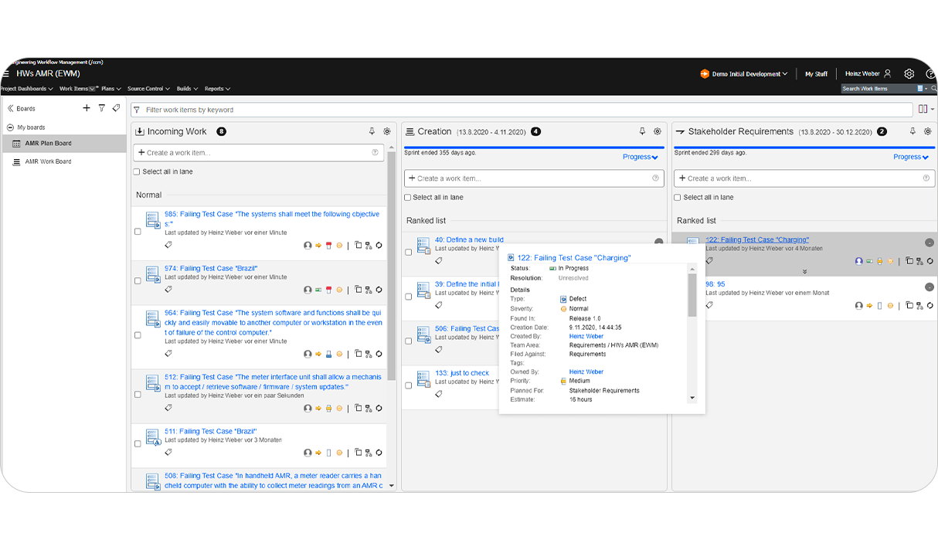Click the add tag icon under item 585
The width and height of the screenshot is (938, 560).
coord(168,245)
